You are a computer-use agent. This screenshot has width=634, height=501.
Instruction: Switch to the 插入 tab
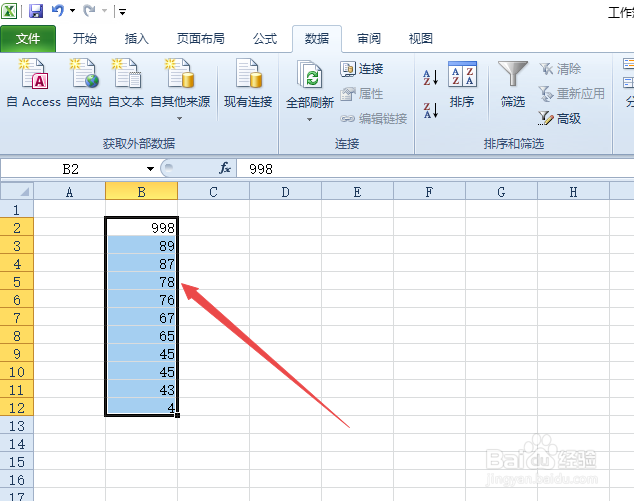click(136, 39)
